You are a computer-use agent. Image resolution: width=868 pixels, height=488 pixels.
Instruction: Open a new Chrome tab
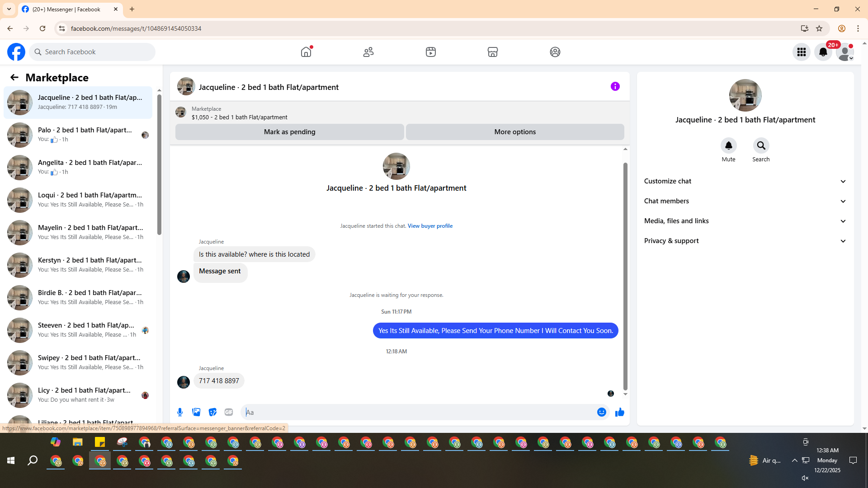[x=132, y=9]
